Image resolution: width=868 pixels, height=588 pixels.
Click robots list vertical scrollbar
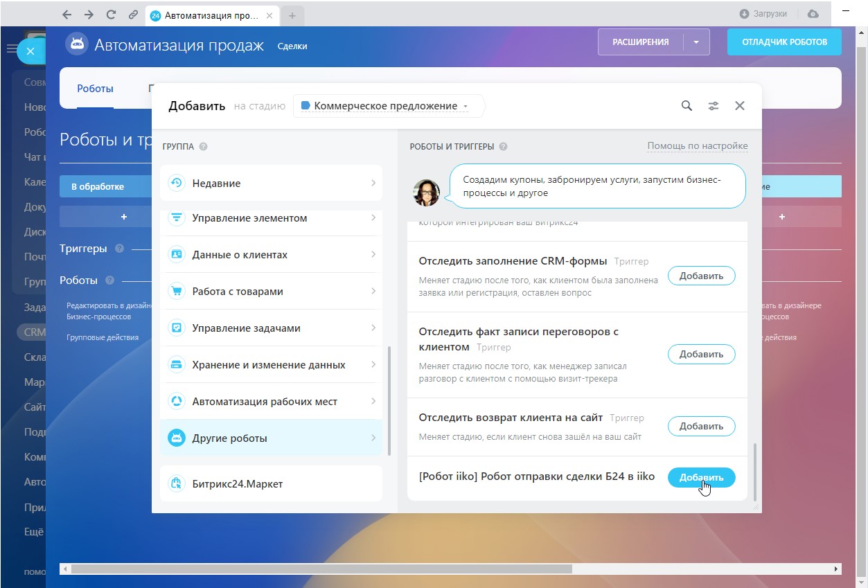point(755,472)
